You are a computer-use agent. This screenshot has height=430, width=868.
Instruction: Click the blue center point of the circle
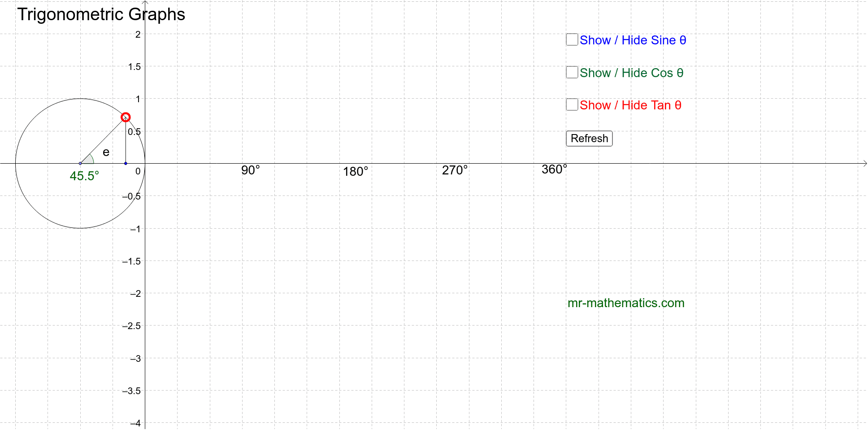tap(80, 163)
